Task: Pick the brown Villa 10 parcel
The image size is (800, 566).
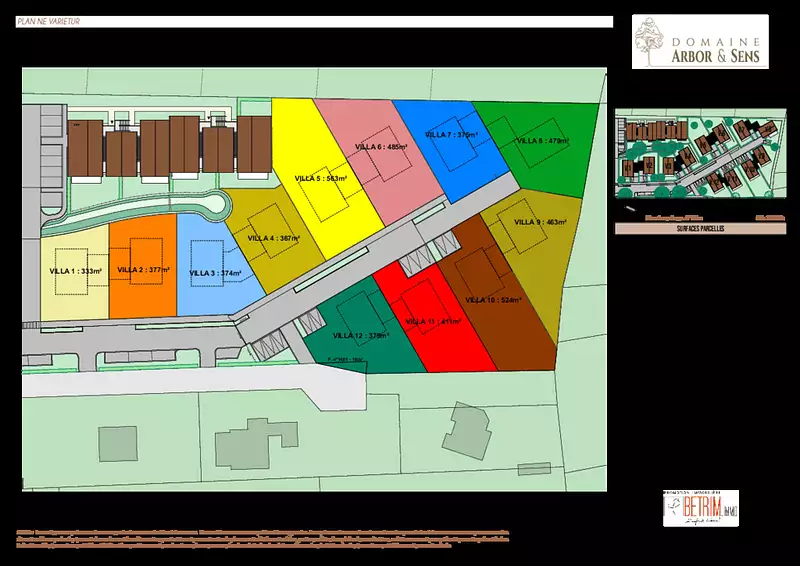Action: click(x=500, y=300)
